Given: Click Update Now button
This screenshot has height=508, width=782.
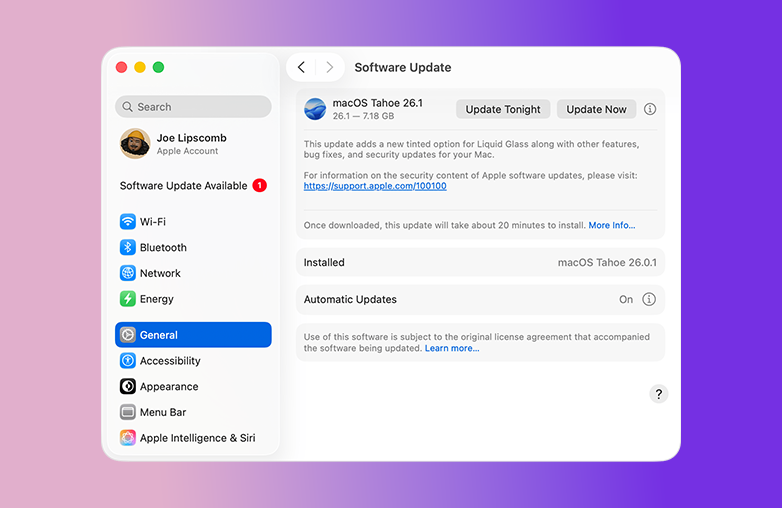Looking at the screenshot, I should [x=596, y=109].
